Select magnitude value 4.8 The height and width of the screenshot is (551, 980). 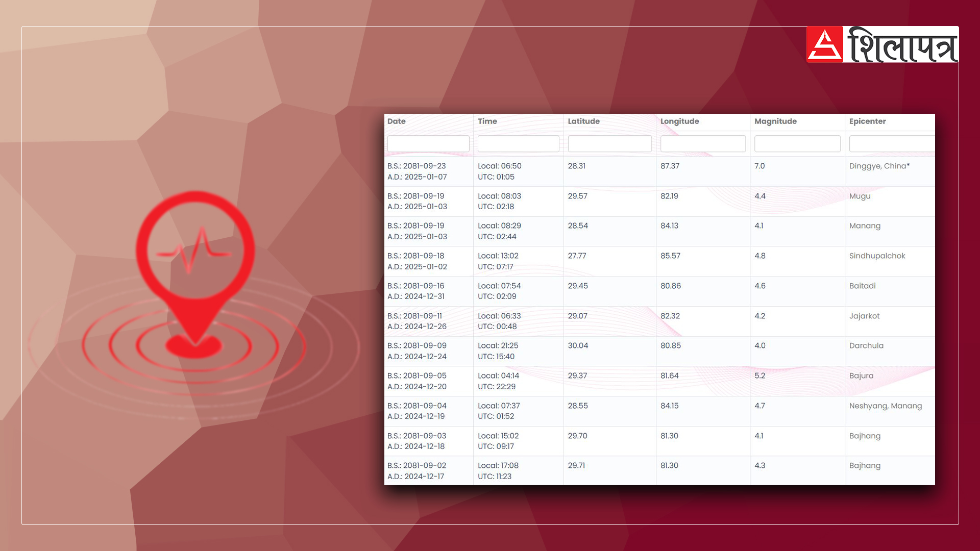coord(760,256)
